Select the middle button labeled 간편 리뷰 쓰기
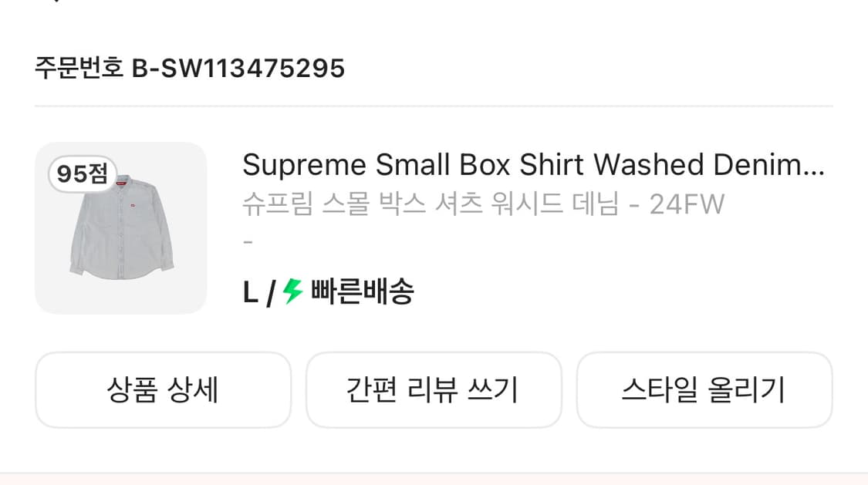Screen dimensions: 868x485 tap(434, 389)
